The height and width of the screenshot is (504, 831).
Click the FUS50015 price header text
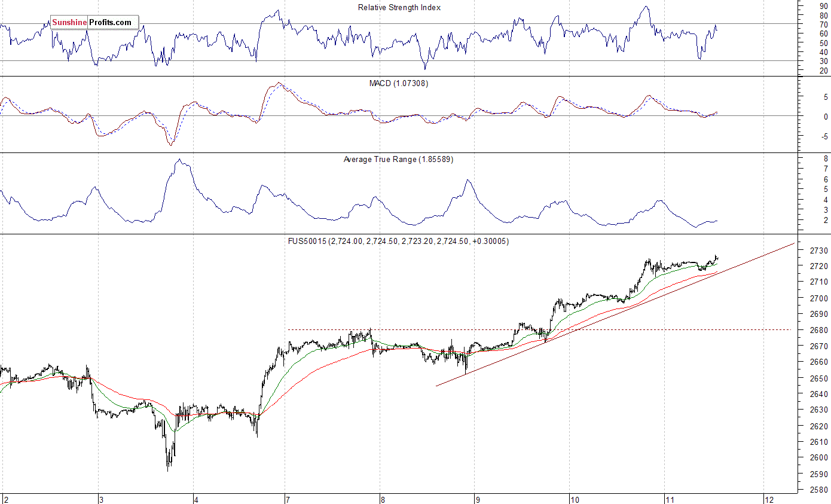tap(398, 241)
